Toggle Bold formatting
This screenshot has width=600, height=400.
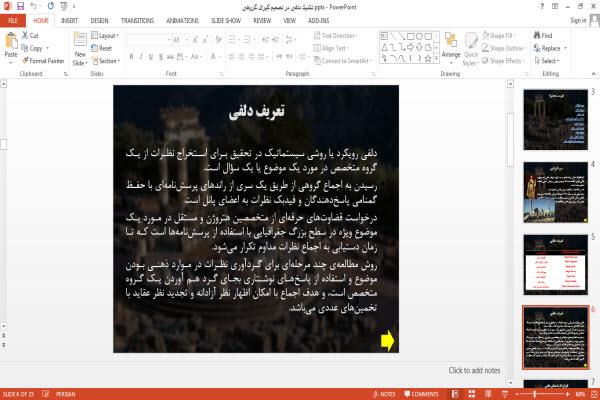(x=131, y=57)
